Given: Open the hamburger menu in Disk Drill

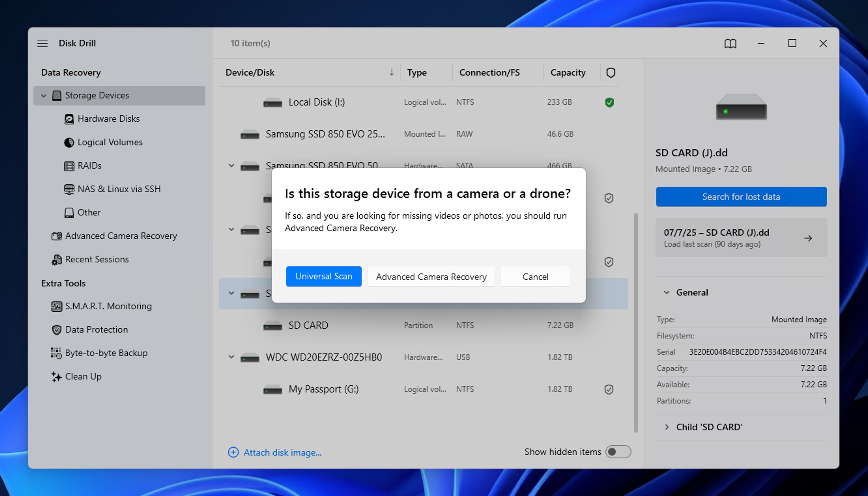Looking at the screenshot, I should point(42,43).
